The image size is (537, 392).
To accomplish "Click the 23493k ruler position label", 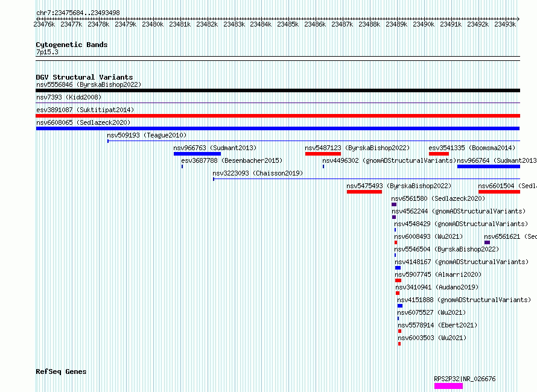I will click(x=505, y=24).
